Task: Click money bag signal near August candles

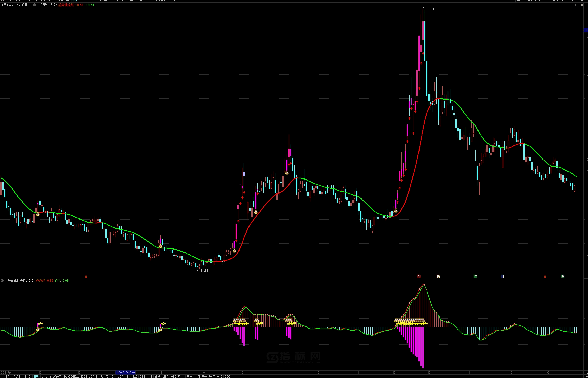Action: [161, 246]
